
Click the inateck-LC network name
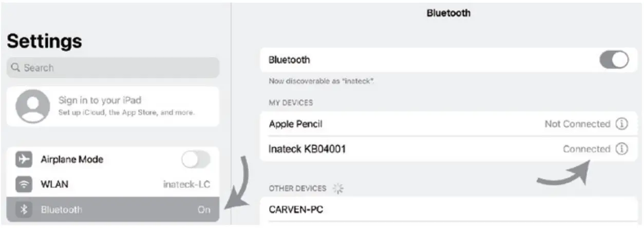[186, 184]
